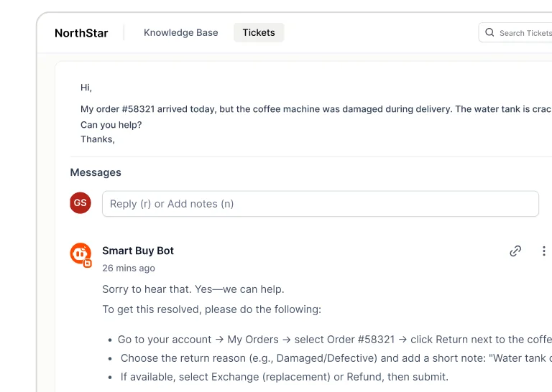552x392 pixels.
Task: Click the Messages heading
Action: (96, 172)
